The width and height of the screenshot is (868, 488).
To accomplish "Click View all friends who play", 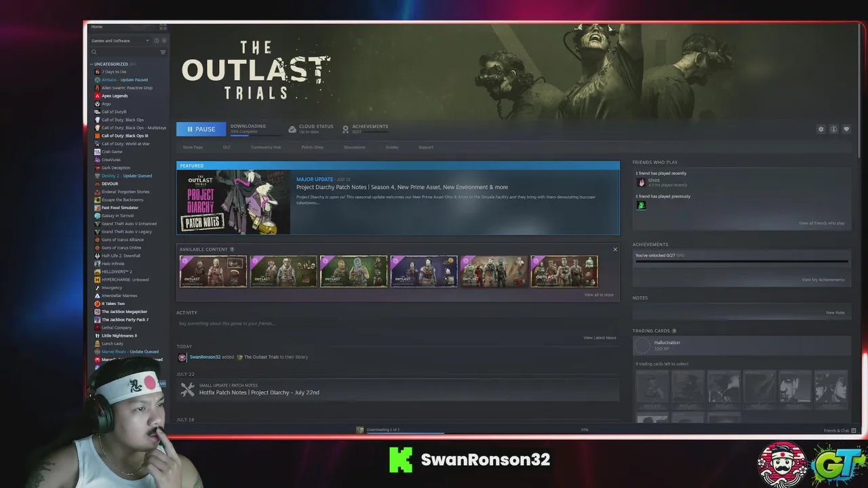I will 822,223.
